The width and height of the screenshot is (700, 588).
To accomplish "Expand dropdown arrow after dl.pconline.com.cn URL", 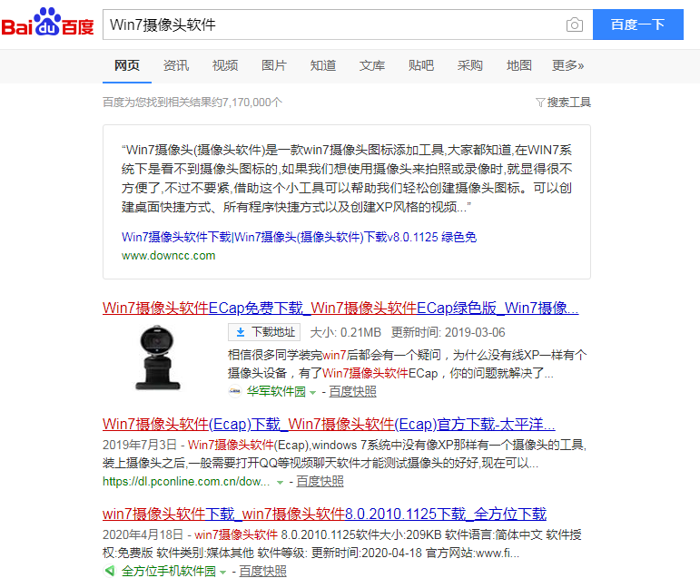I will coord(280,482).
